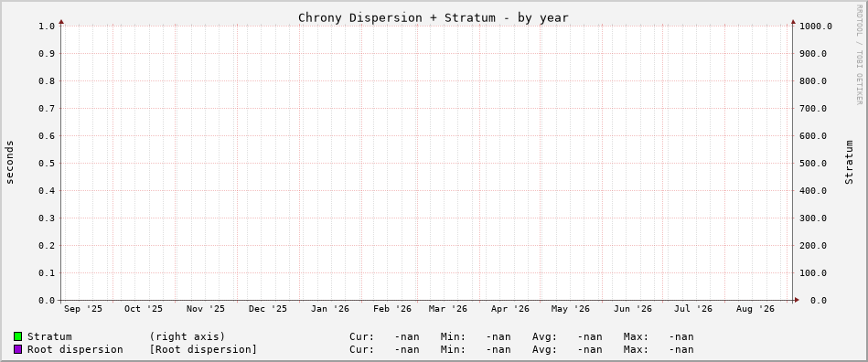
Task: Click the '(right axis)' legend text
Action: tap(188, 336)
